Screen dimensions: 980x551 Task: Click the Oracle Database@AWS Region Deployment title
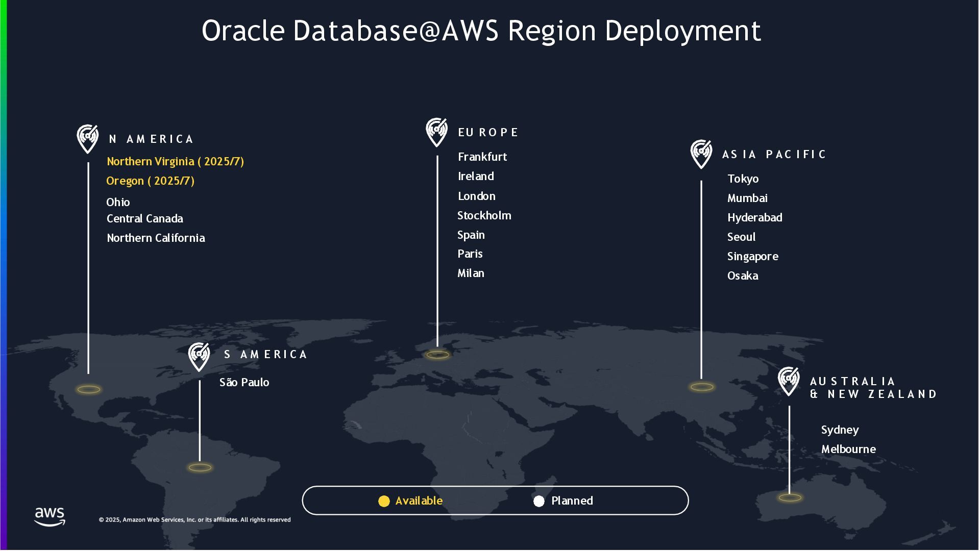click(x=481, y=31)
